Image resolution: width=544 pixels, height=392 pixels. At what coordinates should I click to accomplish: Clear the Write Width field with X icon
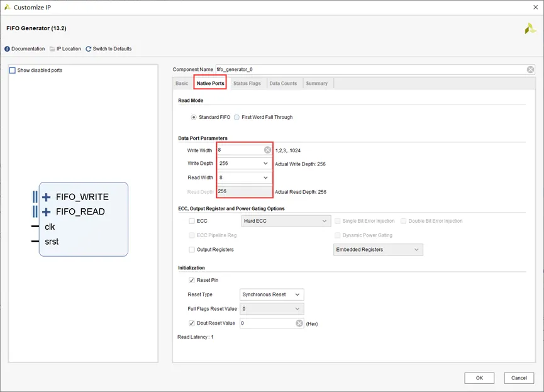[x=267, y=150]
